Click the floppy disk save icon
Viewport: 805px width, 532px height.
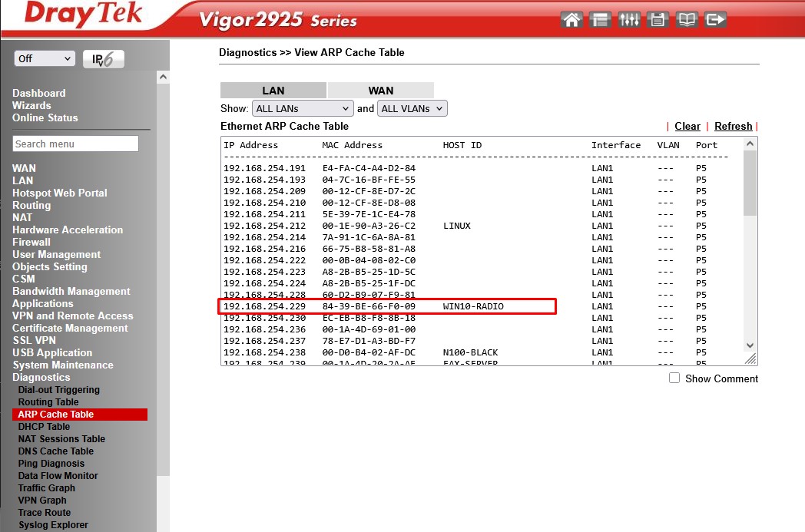click(x=658, y=20)
